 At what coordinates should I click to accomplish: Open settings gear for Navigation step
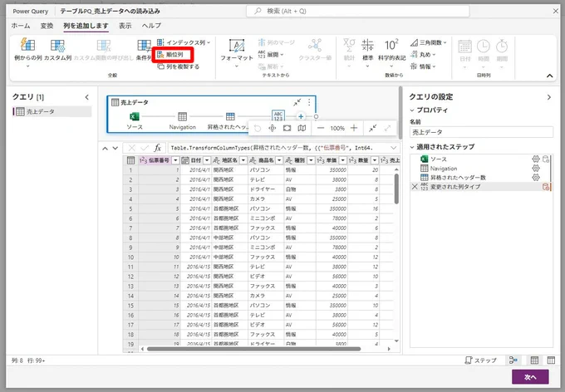click(x=536, y=169)
